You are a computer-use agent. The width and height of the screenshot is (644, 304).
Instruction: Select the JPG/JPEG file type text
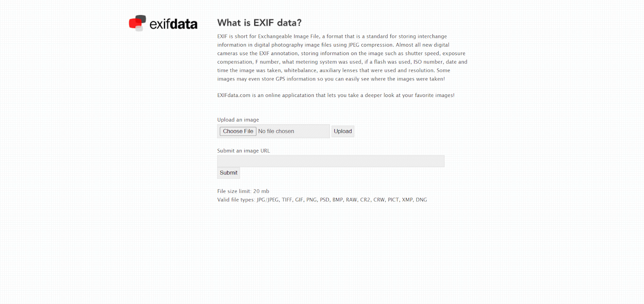268,199
